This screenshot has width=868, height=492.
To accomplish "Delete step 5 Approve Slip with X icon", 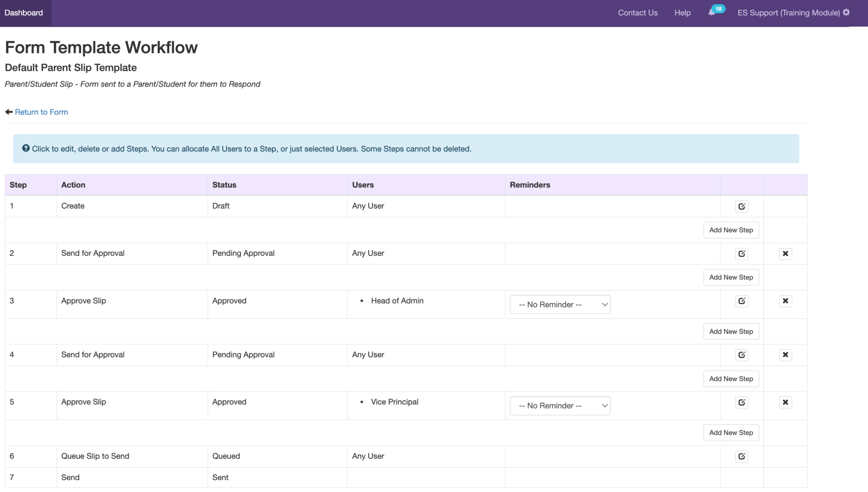I will (x=785, y=402).
